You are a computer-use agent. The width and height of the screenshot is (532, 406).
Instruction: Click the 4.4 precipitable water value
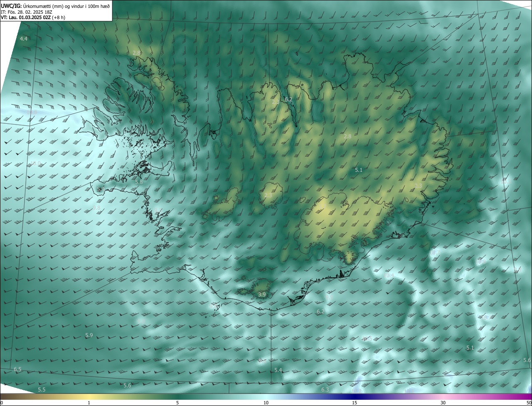click(x=24, y=39)
